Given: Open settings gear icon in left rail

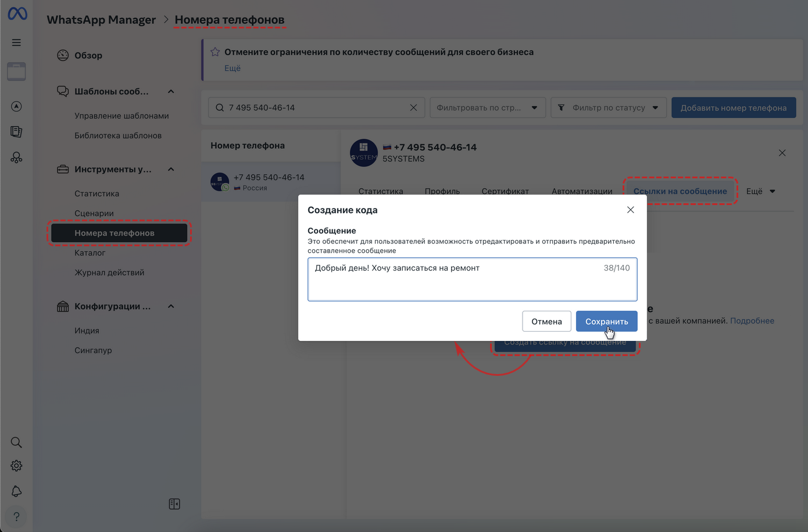Looking at the screenshot, I should point(16,466).
